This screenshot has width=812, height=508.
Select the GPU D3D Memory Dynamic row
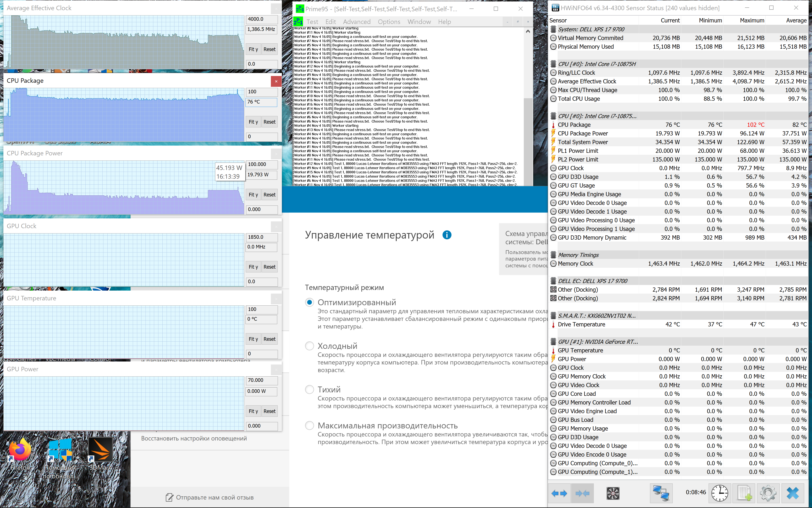(x=678, y=237)
